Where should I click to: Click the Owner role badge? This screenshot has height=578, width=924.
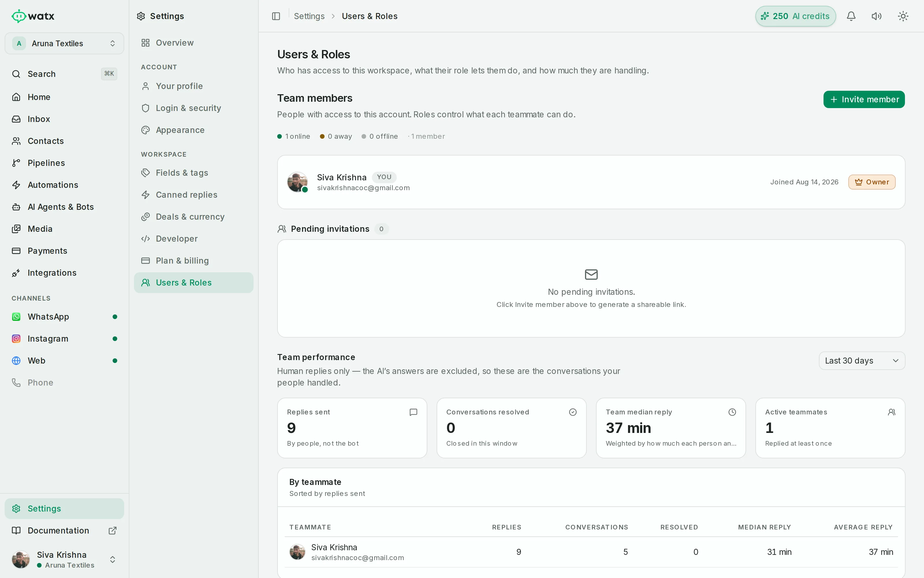pos(872,182)
